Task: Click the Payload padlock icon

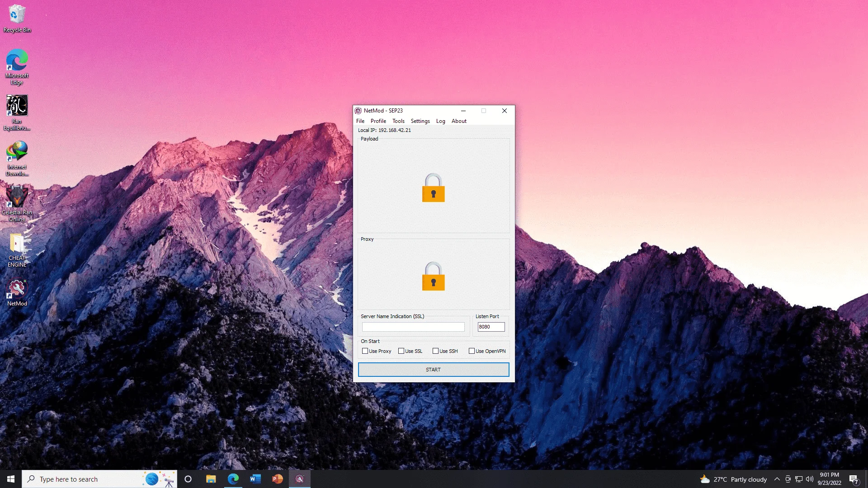Action: [433, 188]
